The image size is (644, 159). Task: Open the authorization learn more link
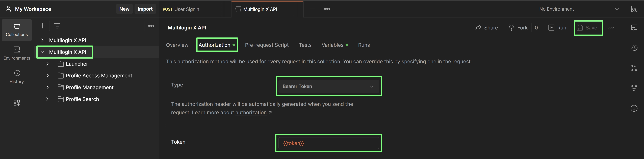251,113
